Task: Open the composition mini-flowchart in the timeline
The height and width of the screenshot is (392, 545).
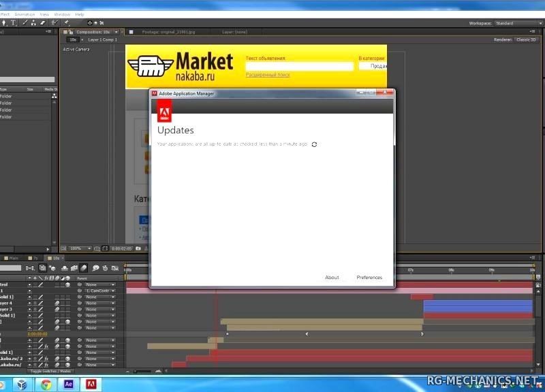Action: pyautogui.click(x=30, y=268)
